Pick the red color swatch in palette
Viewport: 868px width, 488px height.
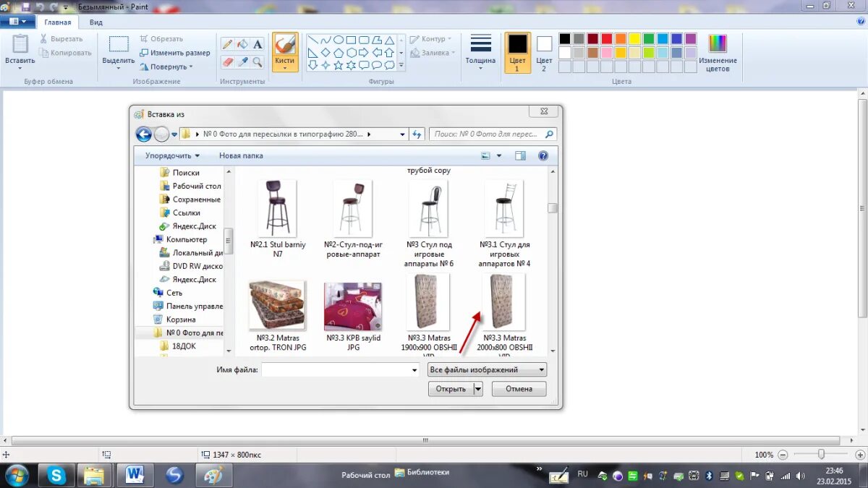click(607, 39)
